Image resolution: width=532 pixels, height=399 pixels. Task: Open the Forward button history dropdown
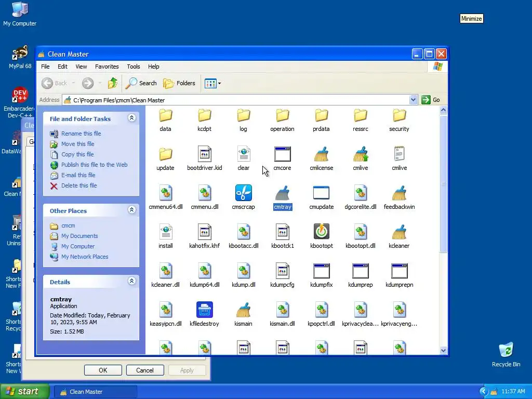(x=100, y=83)
